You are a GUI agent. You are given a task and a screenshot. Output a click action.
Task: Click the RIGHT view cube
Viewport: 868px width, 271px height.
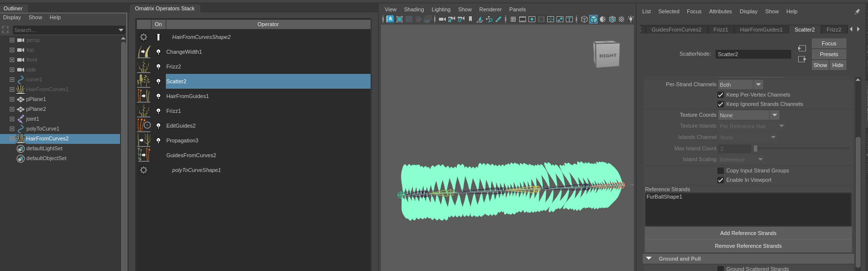point(607,55)
